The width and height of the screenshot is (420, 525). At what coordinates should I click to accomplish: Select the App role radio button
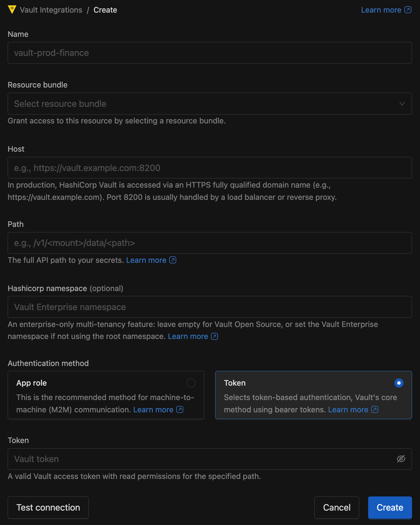(x=191, y=383)
